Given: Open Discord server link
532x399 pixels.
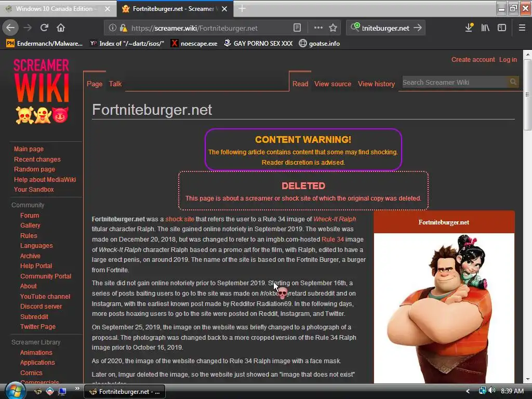Looking at the screenshot, I should (x=41, y=307).
